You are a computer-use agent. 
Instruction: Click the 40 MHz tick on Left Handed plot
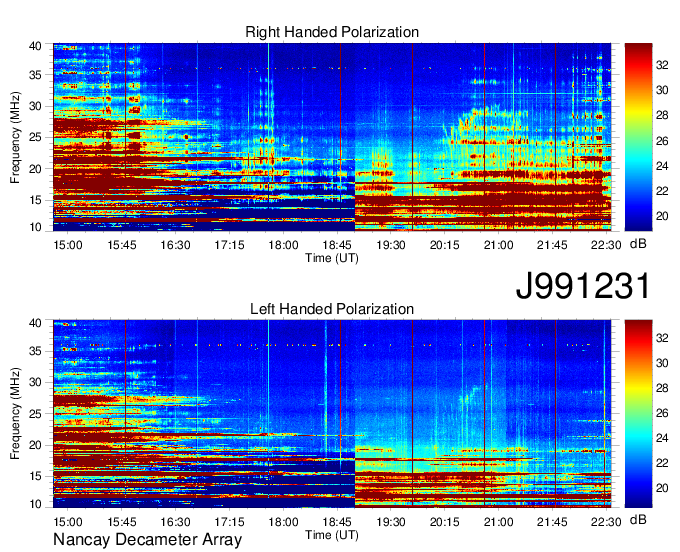tap(35, 323)
